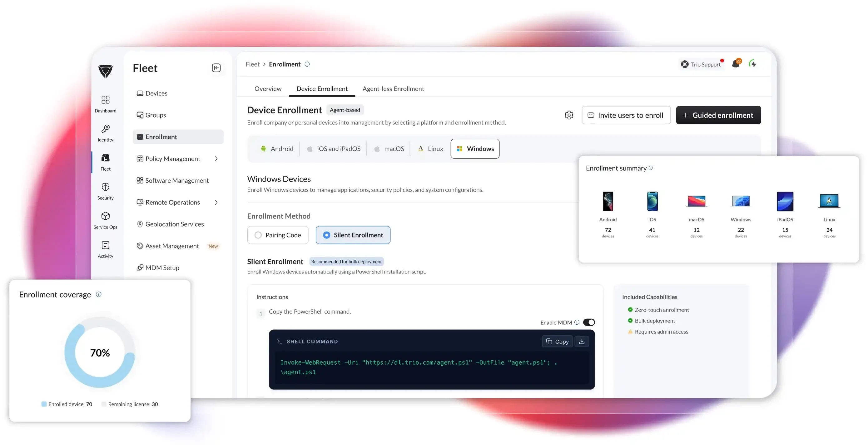
Task: Switch to the Agent-less Enrollment tab
Action: [393, 89]
